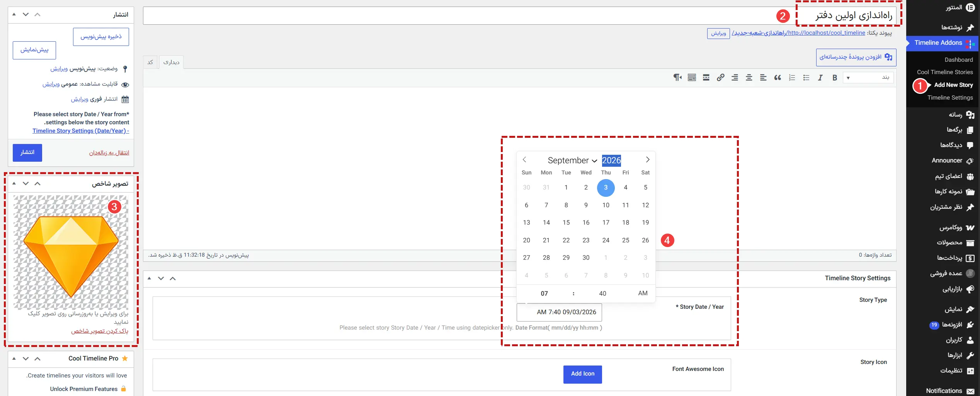Click the پیش‌نمایش preview button
Screen dimensions: 980x396
click(x=34, y=50)
